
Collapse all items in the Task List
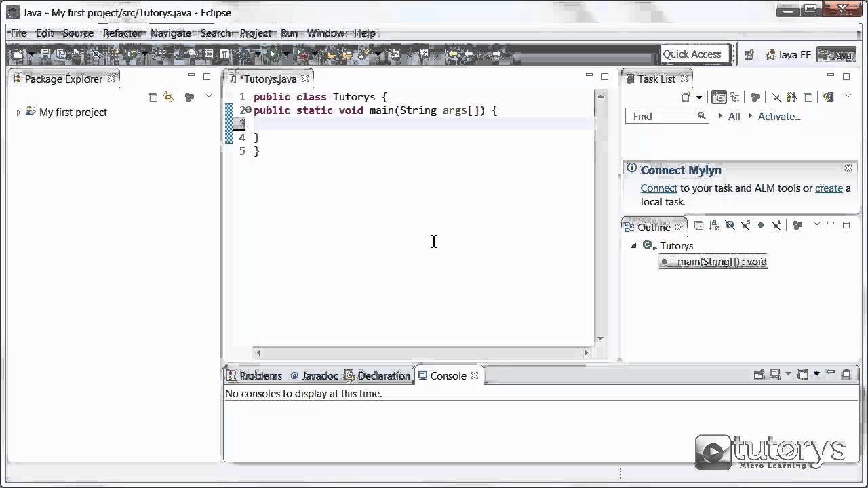point(808,97)
